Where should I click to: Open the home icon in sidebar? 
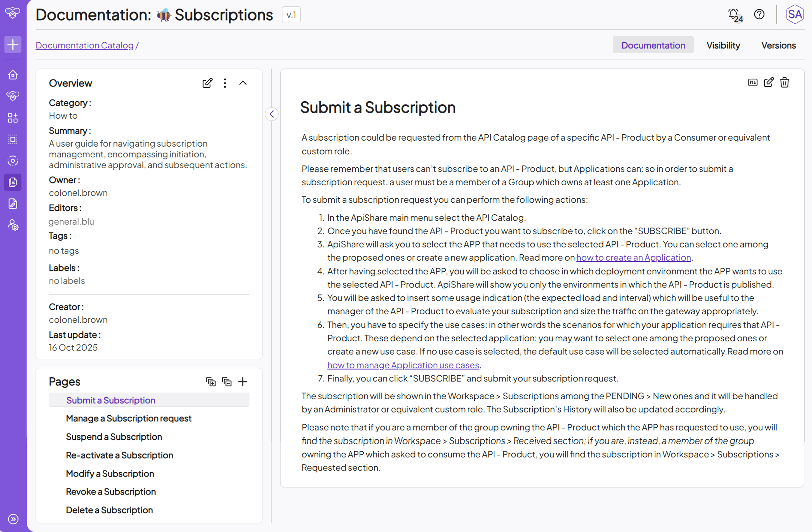tap(13, 75)
